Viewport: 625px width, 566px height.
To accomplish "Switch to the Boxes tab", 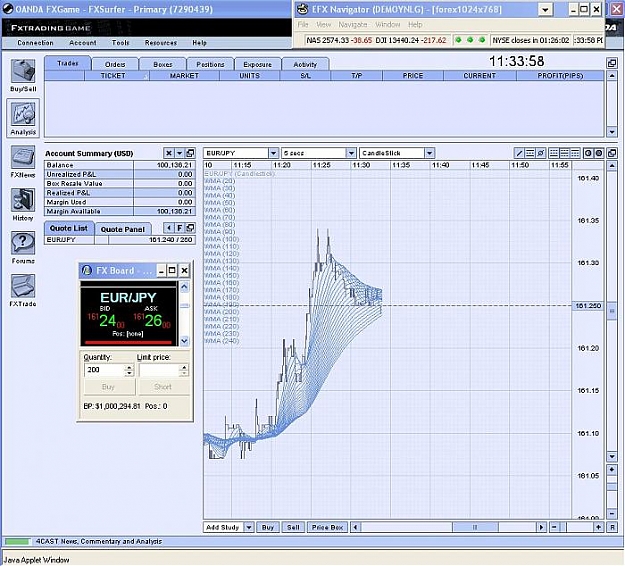I will pyautogui.click(x=163, y=65).
